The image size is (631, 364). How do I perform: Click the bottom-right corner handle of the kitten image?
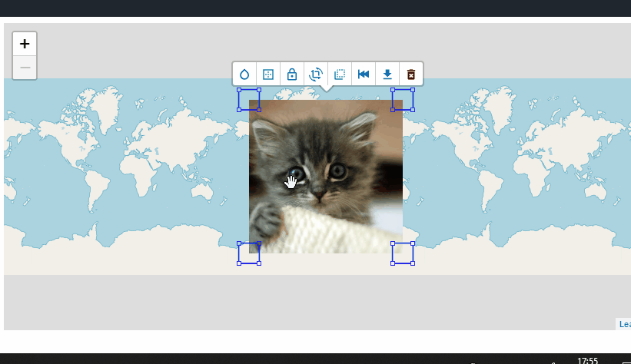coord(403,253)
